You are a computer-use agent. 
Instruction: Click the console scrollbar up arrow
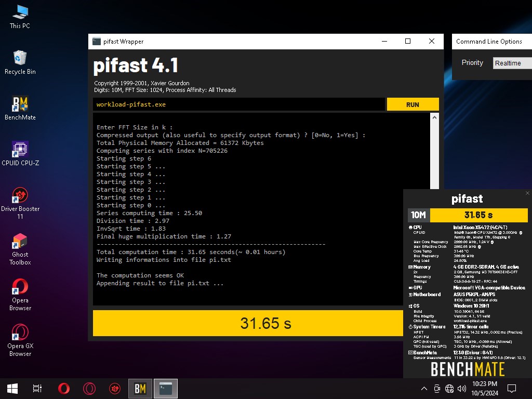pos(434,117)
